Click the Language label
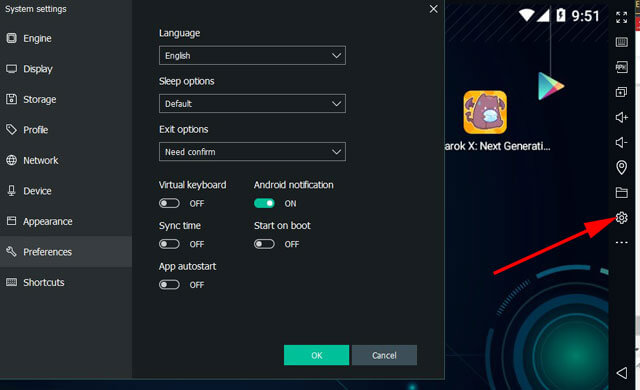640x390 pixels. pyautogui.click(x=179, y=33)
